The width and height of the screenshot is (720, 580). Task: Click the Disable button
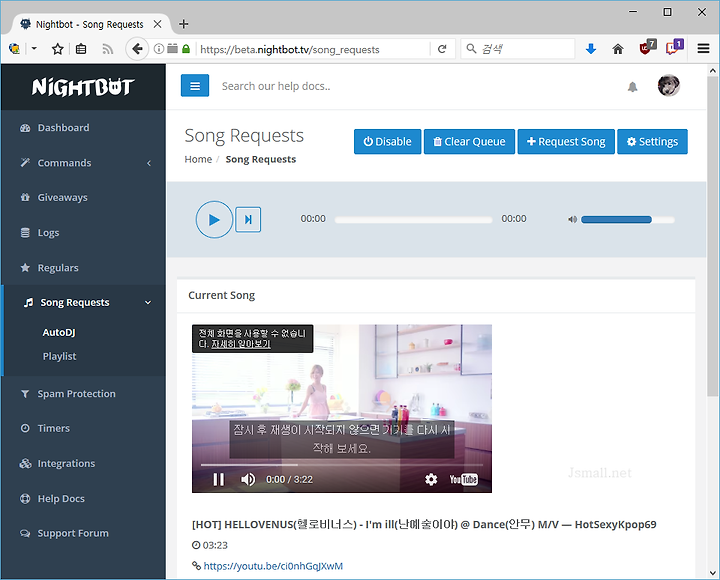tap(388, 141)
